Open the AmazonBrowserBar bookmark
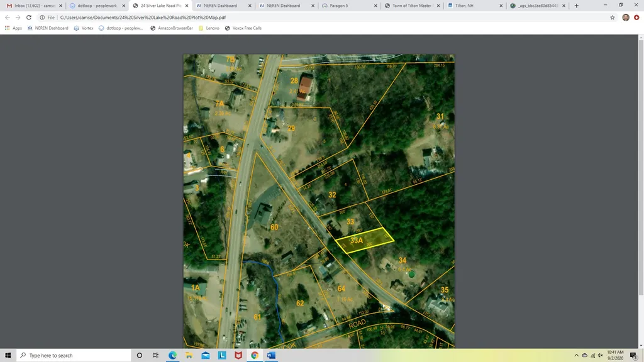 pos(171,28)
